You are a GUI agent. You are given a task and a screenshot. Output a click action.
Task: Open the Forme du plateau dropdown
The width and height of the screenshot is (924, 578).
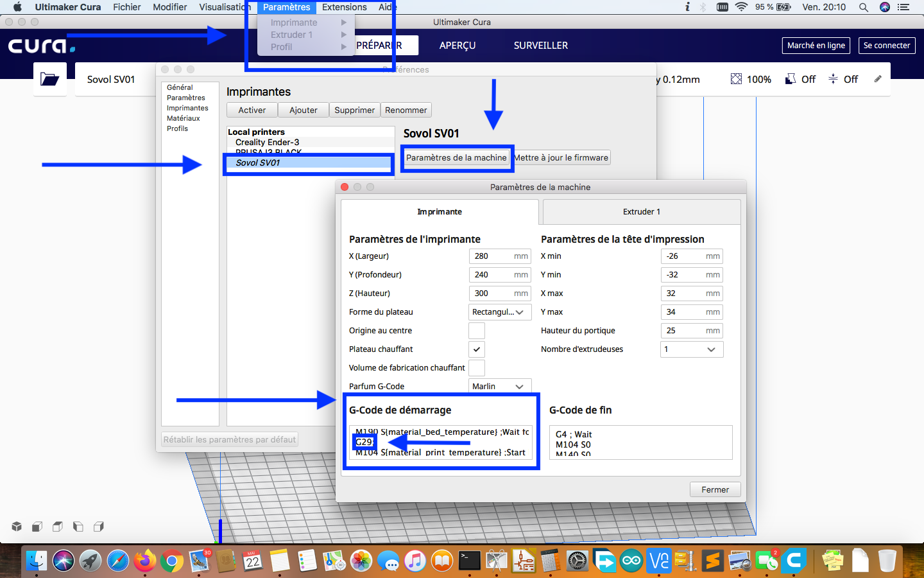pos(500,312)
